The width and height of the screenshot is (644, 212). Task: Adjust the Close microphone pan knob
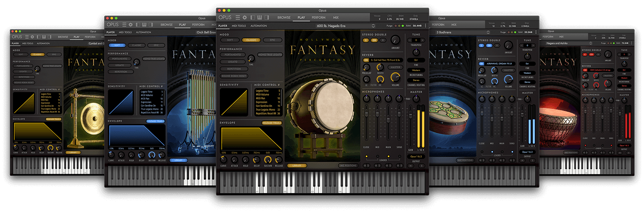[367, 99]
